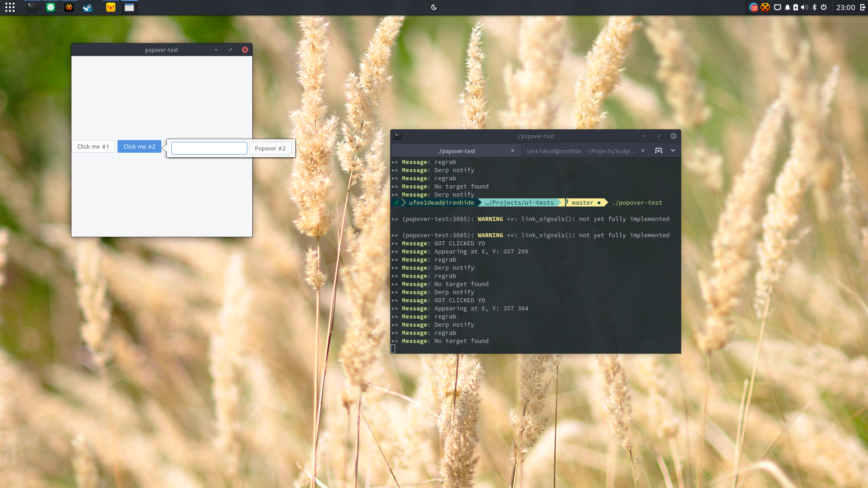Click the 23:00 clock

tap(845, 7)
